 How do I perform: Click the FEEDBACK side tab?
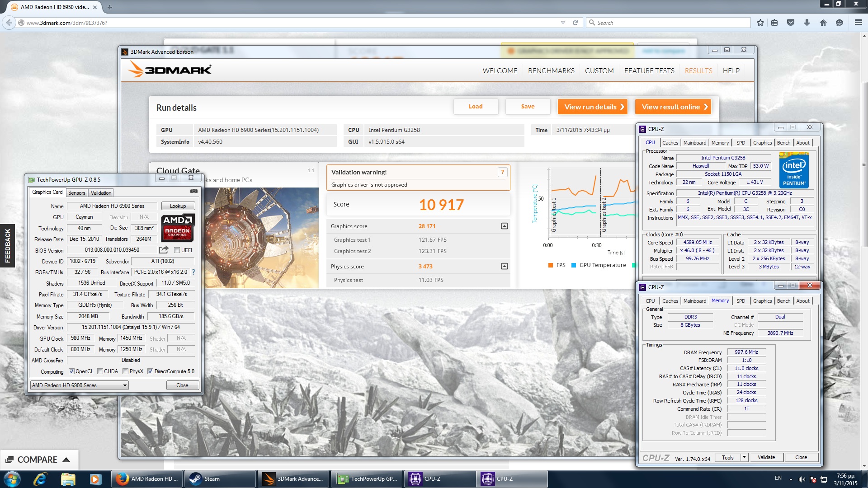coord(7,246)
